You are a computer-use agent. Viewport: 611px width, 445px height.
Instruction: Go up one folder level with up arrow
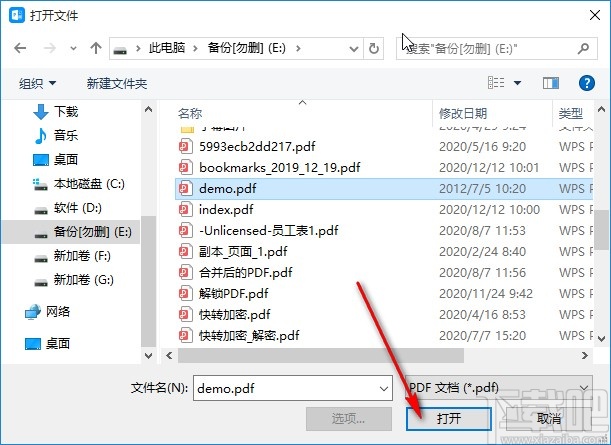point(95,48)
